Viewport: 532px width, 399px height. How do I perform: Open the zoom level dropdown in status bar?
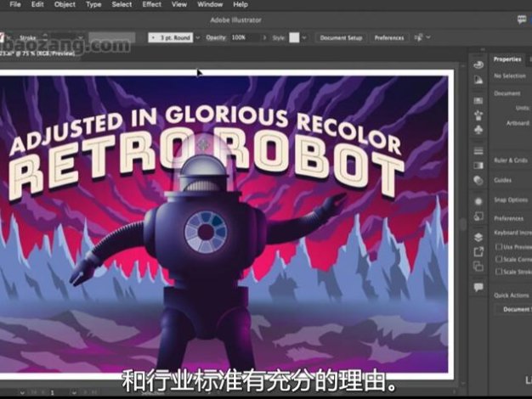[x=22, y=392]
